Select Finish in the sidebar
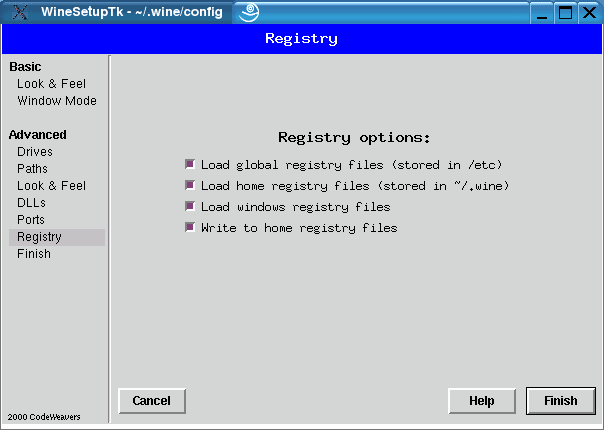 (34, 254)
